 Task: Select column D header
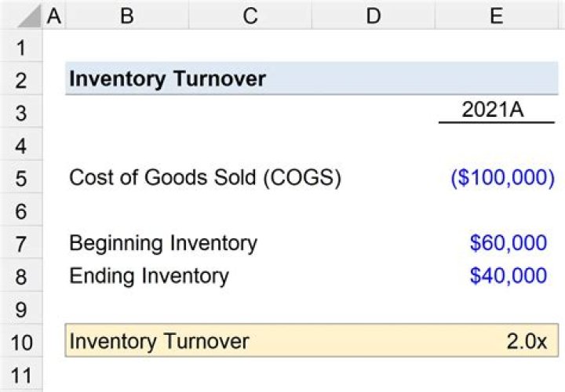coord(374,16)
